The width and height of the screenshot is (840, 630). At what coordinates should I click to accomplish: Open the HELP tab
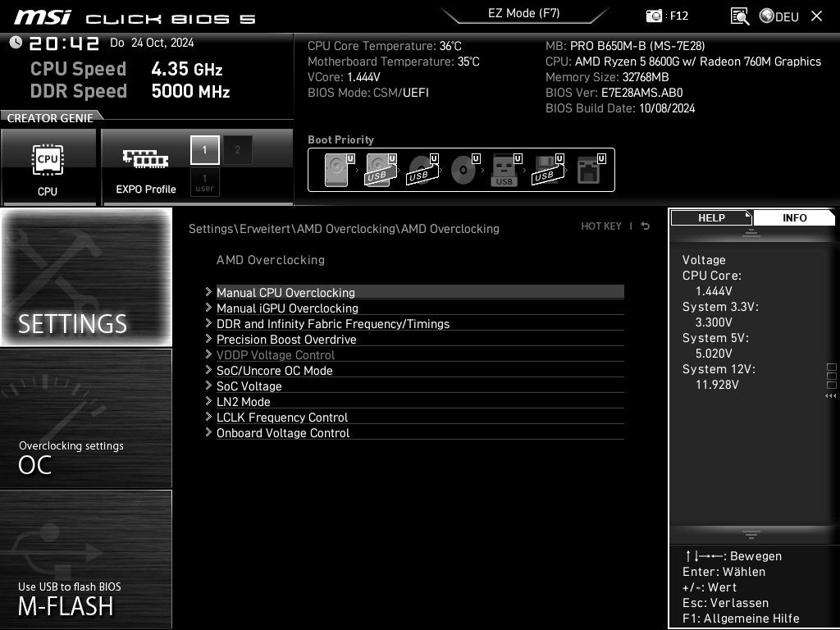point(711,217)
